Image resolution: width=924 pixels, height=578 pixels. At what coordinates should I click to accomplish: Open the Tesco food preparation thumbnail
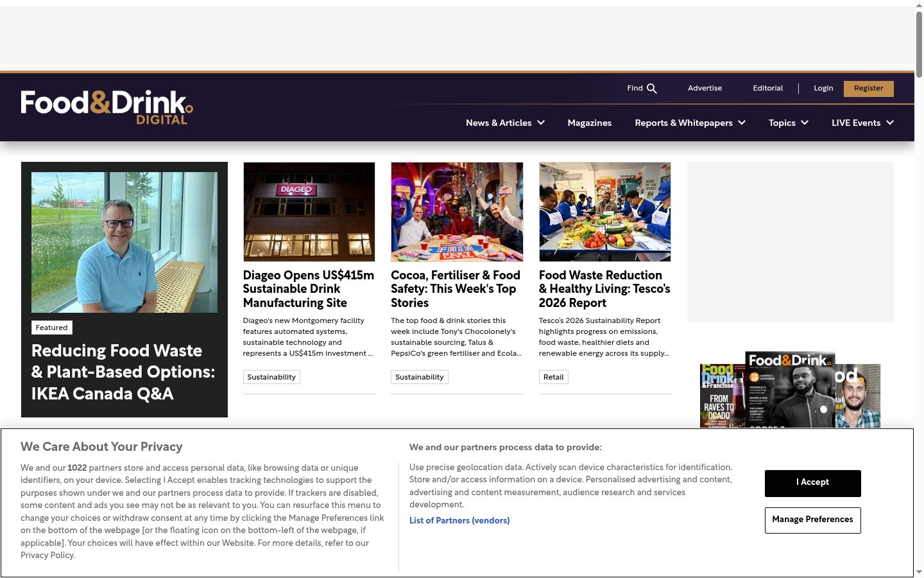coord(605,212)
